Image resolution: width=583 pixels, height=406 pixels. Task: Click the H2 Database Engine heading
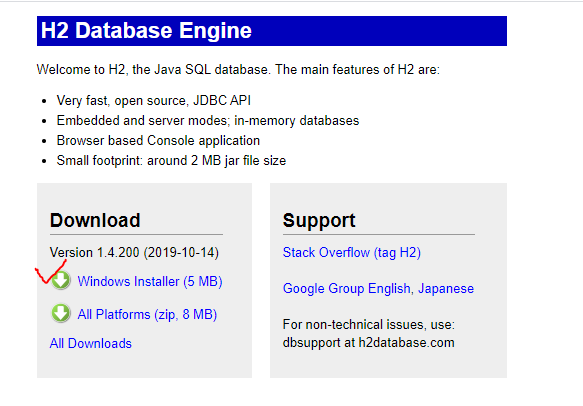coord(146,30)
